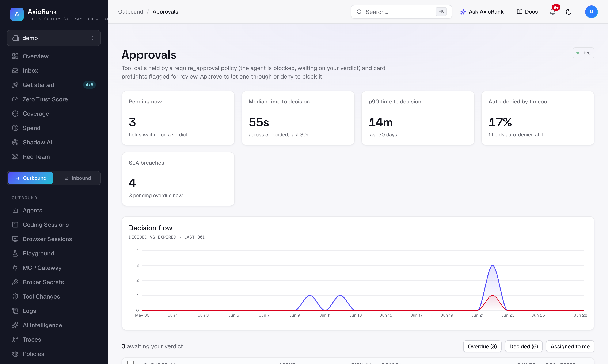This screenshot has width=608, height=364.
Task: Open the Playground page
Action: (x=54, y=253)
